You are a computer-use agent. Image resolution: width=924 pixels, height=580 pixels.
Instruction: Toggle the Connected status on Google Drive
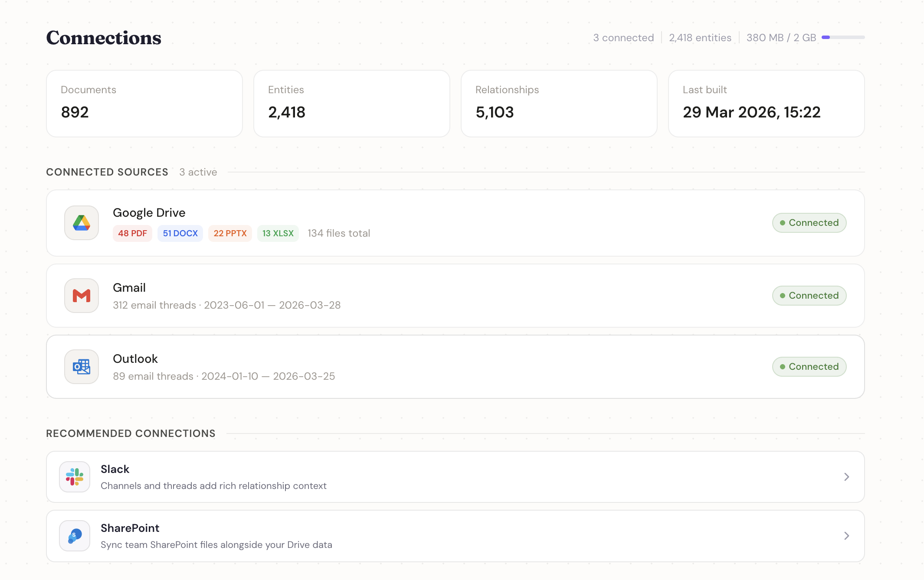tap(809, 222)
